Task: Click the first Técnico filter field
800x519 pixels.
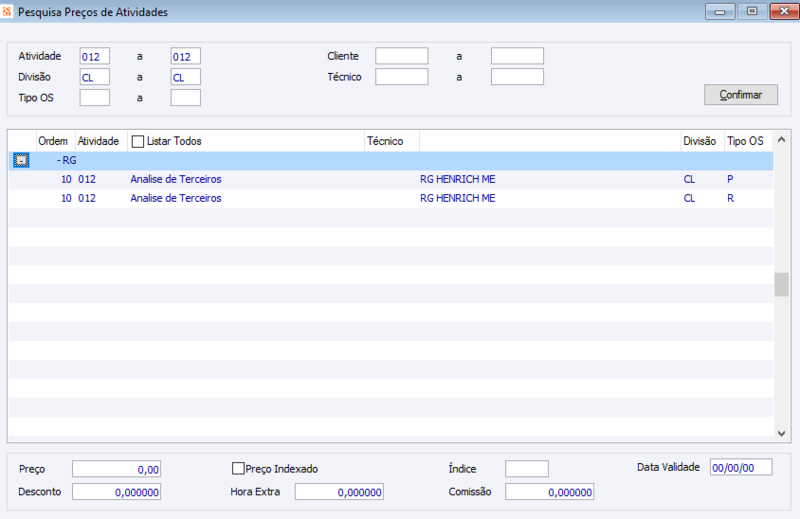Action: (x=402, y=77)
